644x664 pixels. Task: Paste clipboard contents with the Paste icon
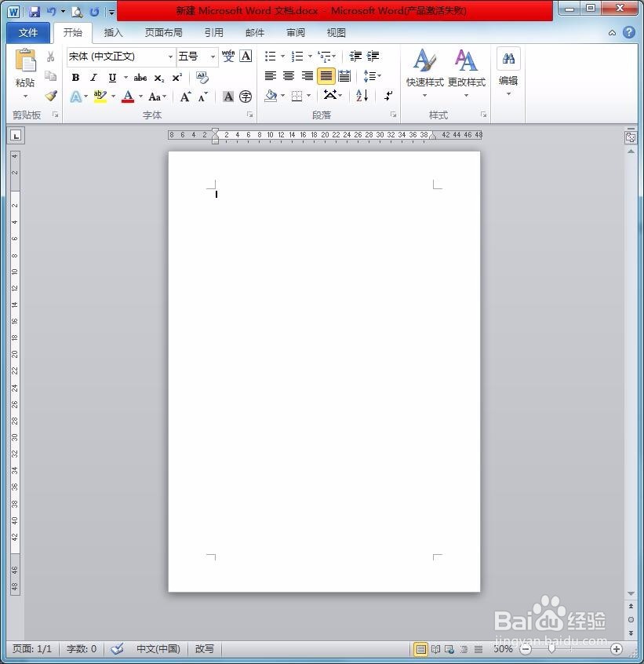(x=25, y=60)
